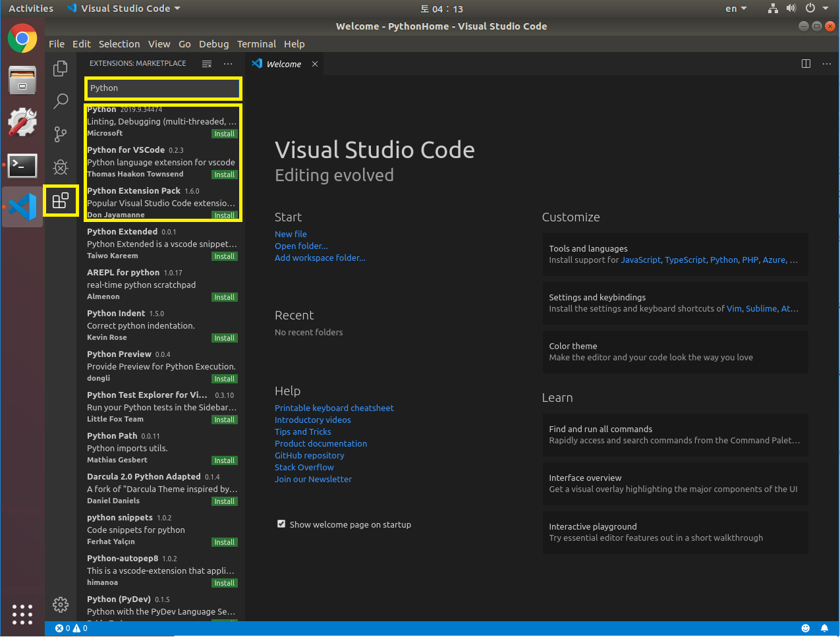This screenshot has height=637, width=840.
Task: Open the File menu
Action: (57, 44)
